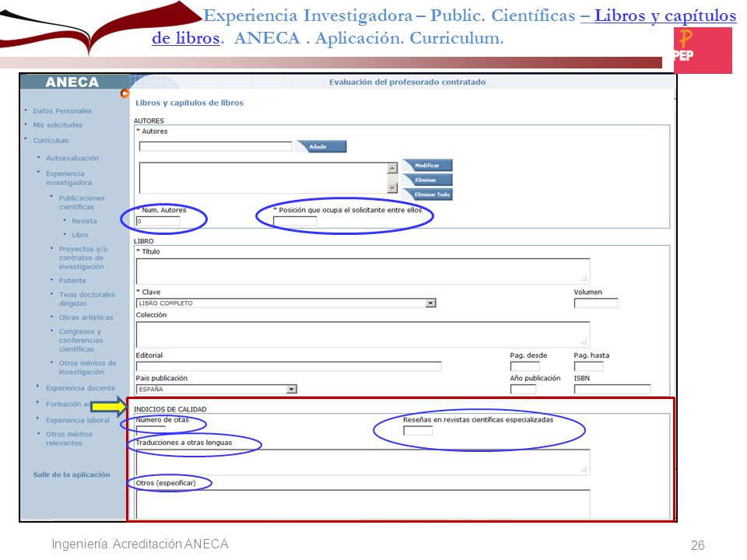This screenshot has height=560, width=747.
Task: Click the Título text area
Action: click(x=363, y=271)
